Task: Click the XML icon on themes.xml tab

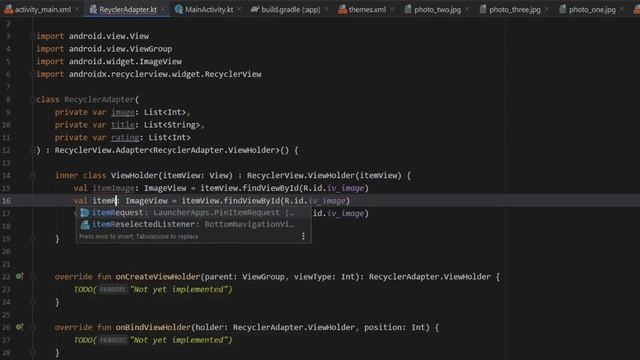Action: coord(342,9)
